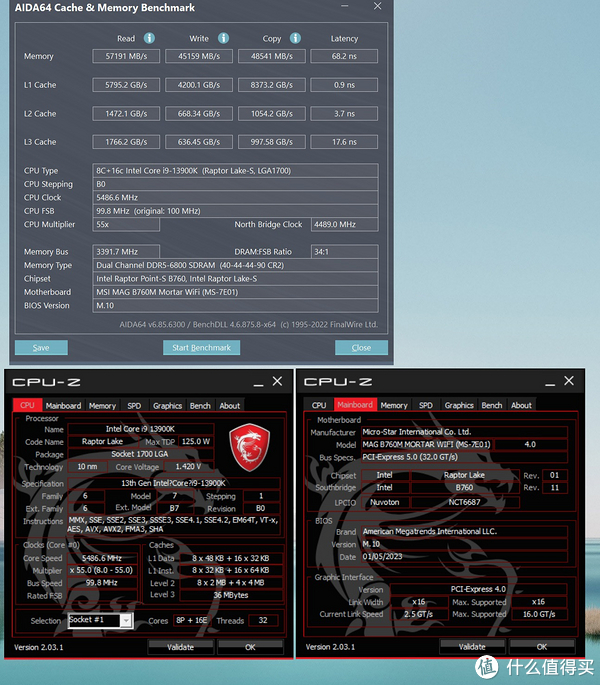This screenshot has width=600, height=685.
Task: Click L2 Cache Write value 668.34 GB/s
Action: [199, 114]
